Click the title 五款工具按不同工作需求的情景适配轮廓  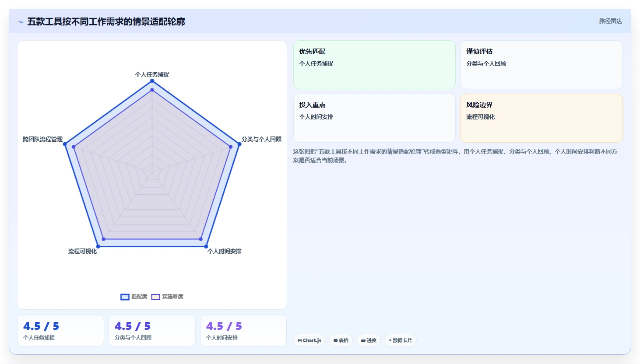click(106, 21)
